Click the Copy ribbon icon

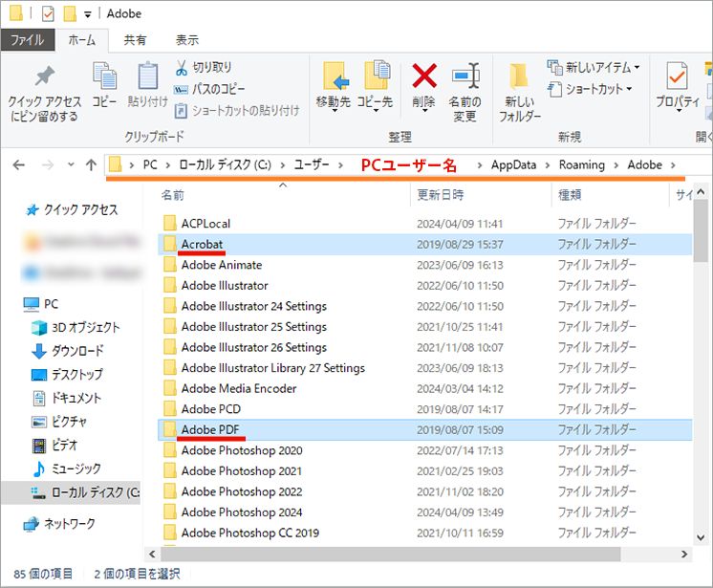(104, 85)
